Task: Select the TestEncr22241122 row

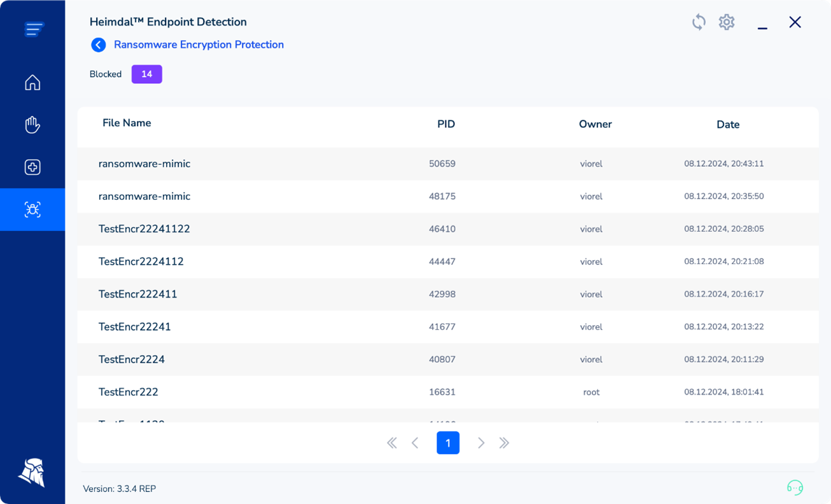Action: click(448, 229)
